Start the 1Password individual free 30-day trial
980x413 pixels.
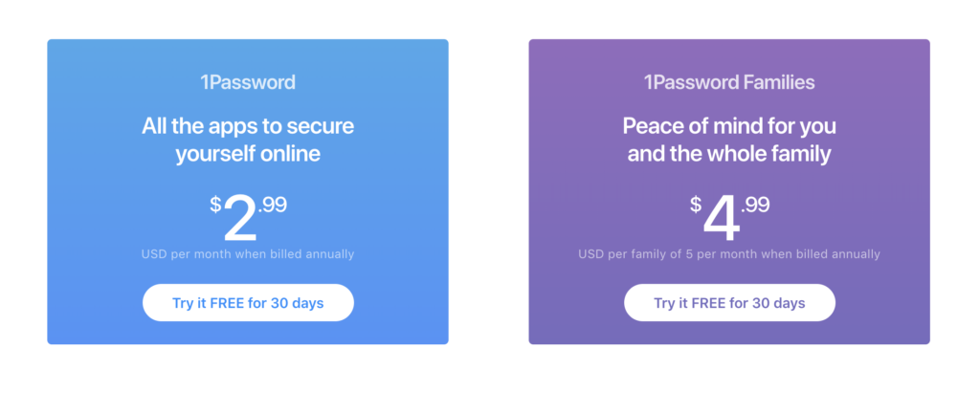(248, 303)
